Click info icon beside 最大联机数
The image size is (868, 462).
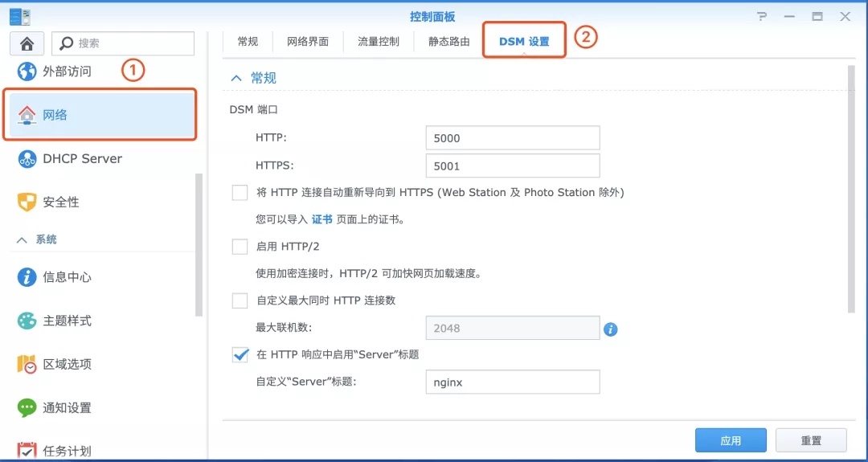[611, 329]
